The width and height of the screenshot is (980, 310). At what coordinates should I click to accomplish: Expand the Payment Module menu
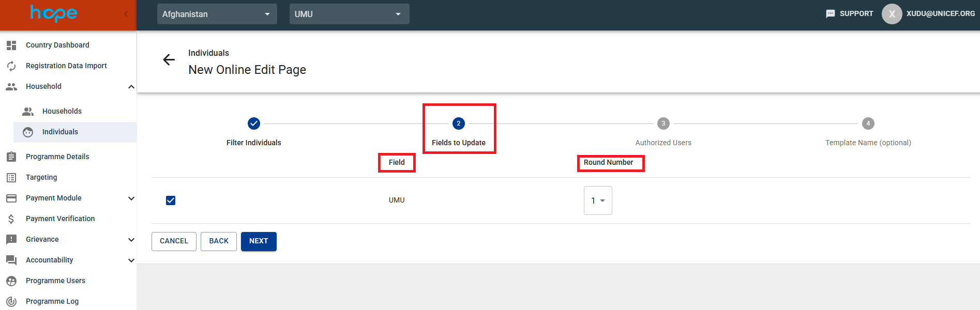pos(131,198)
